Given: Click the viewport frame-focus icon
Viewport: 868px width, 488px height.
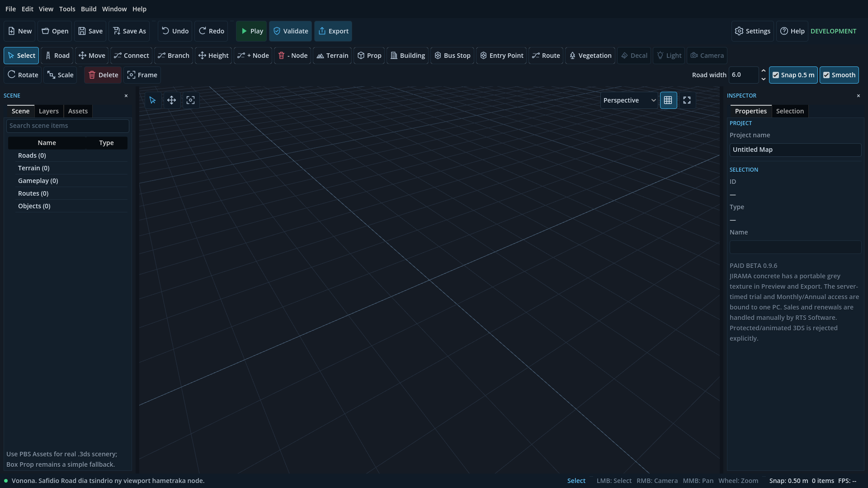Looking at the screenshot, I should [x=190, y=100].
